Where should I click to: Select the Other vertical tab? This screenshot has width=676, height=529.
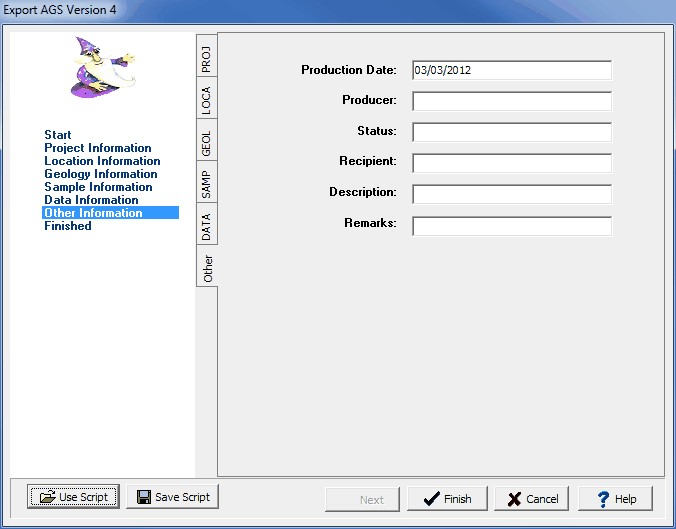(207, 269)
